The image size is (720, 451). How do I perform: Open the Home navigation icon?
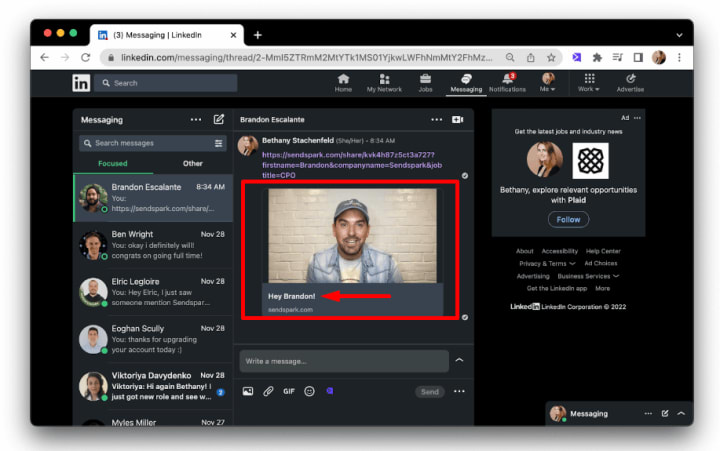343,83
